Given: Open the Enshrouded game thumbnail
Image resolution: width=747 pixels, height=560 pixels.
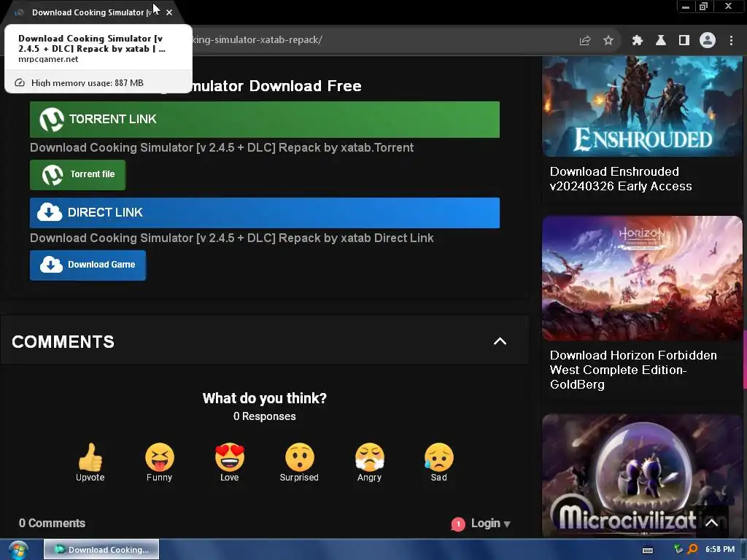Looking at the screenshot, I should (642, 106).
